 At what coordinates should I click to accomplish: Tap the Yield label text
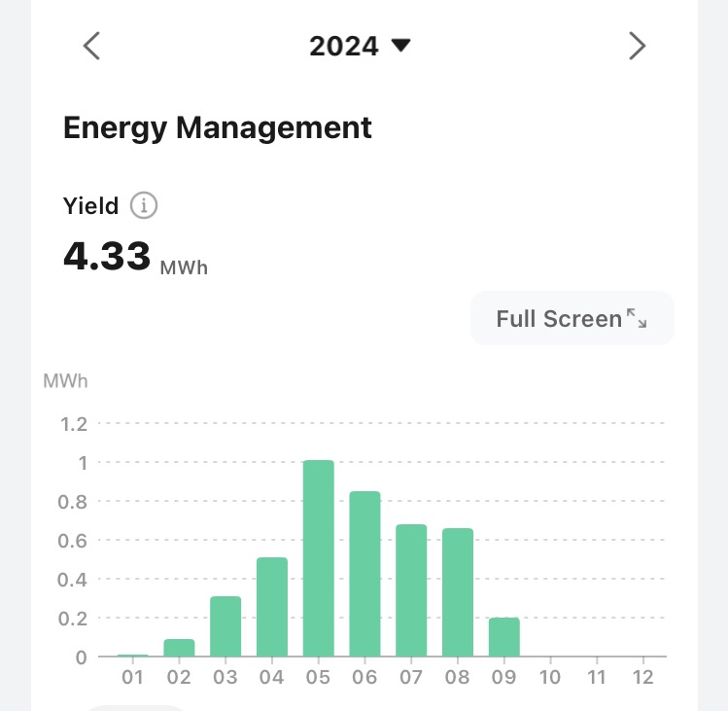click(x=90, y=206)
